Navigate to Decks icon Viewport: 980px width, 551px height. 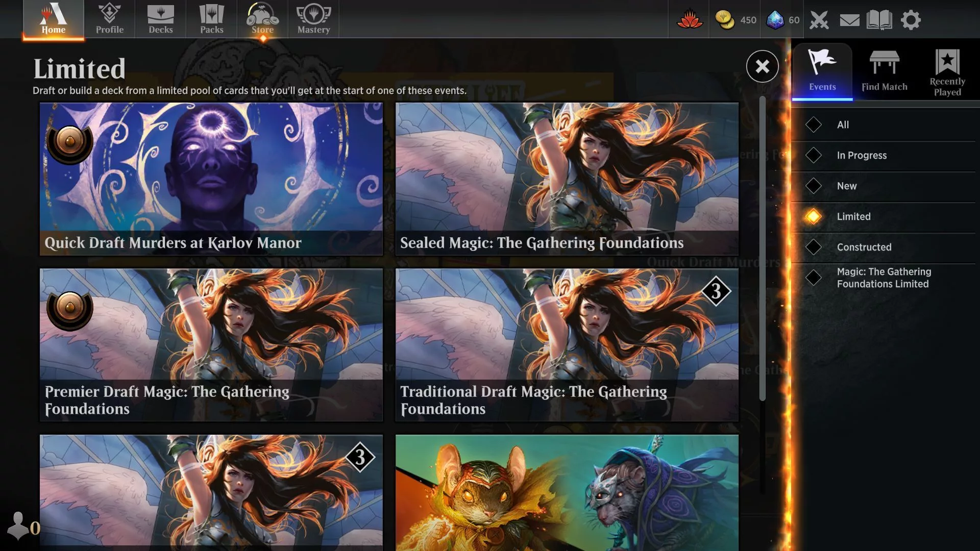160,18
